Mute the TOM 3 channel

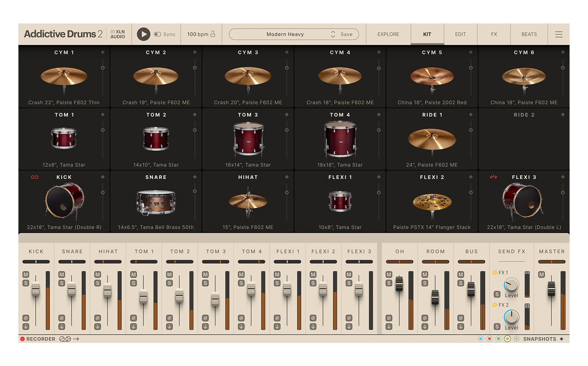(205, 274)
